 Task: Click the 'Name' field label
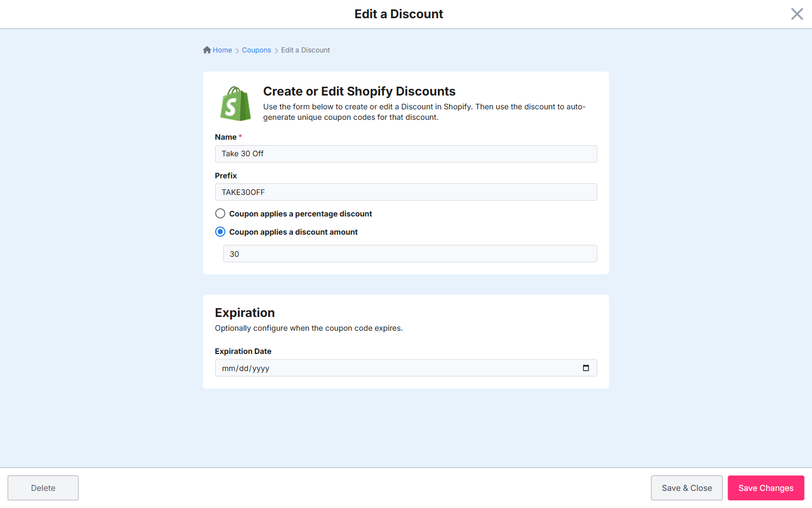tap(226, 137)
